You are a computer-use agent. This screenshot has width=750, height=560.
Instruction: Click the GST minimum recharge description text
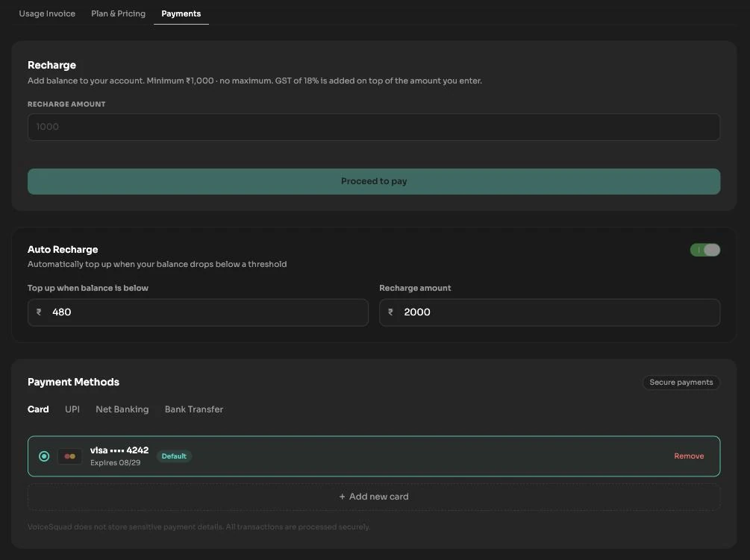(254, 81)
